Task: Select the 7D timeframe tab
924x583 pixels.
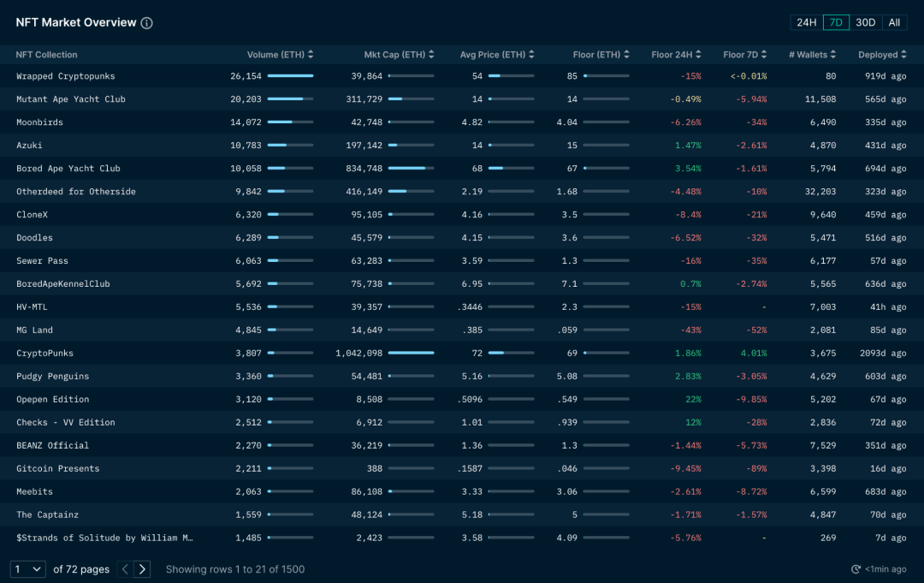Action: 836,22
